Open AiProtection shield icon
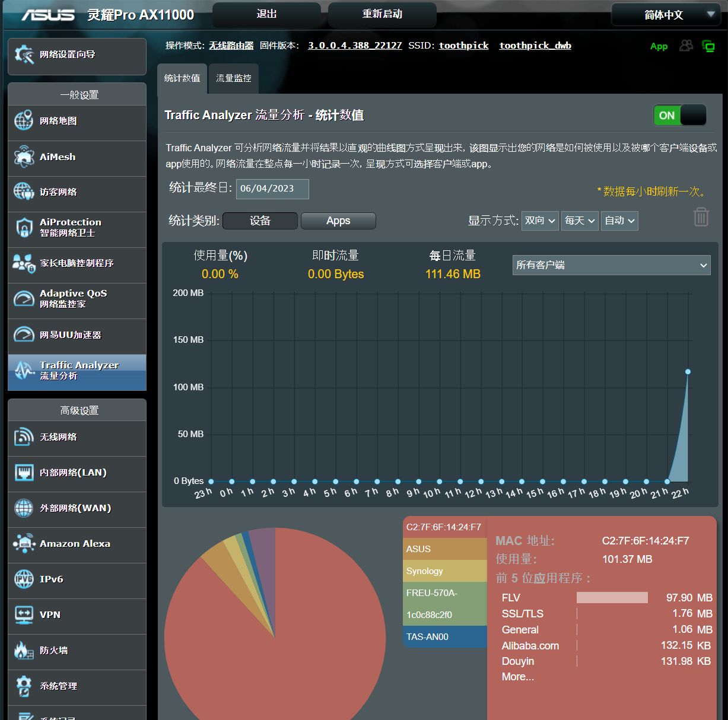This screenshot has height=720, width=728. 24,227
